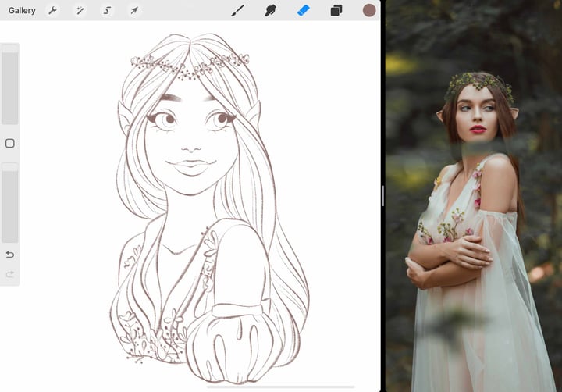The image size is (562, 392).
Task: Adjust the brush size slider
Action: [x=9, y=84]
